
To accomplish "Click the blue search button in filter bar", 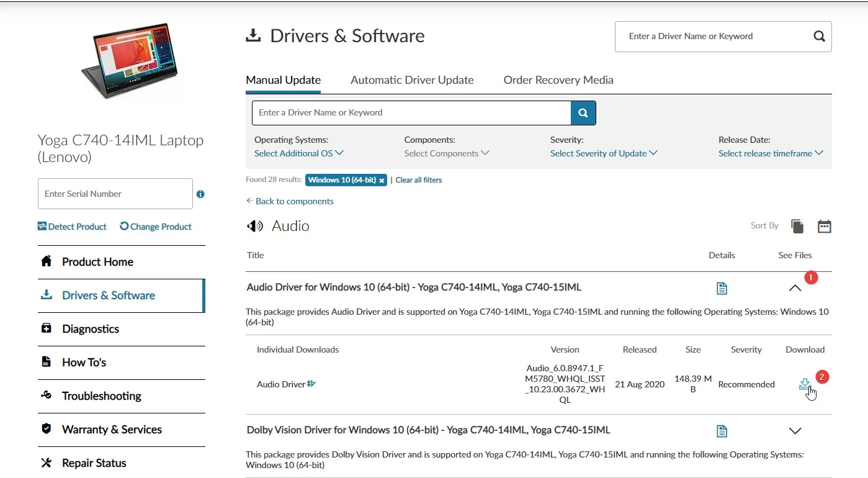I will click(x=583, y=113).
